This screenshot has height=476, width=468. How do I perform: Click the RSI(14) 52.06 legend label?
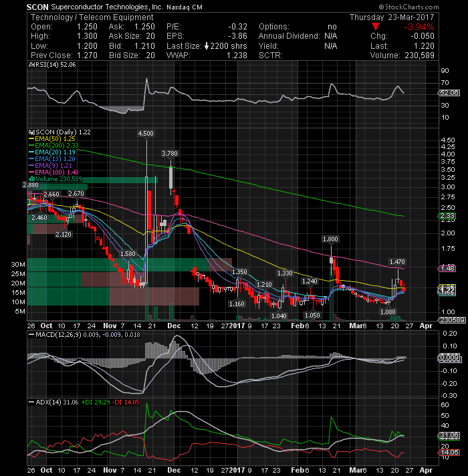[x=55, y=65]
